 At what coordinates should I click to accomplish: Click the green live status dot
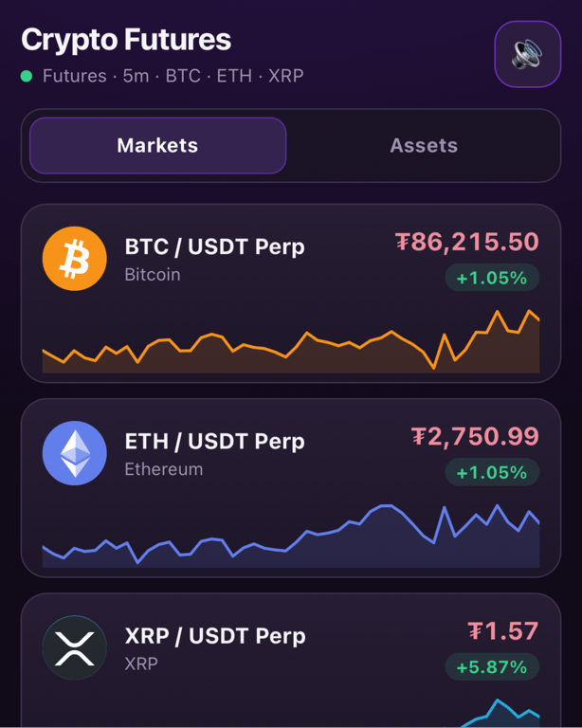coord(27,76)
